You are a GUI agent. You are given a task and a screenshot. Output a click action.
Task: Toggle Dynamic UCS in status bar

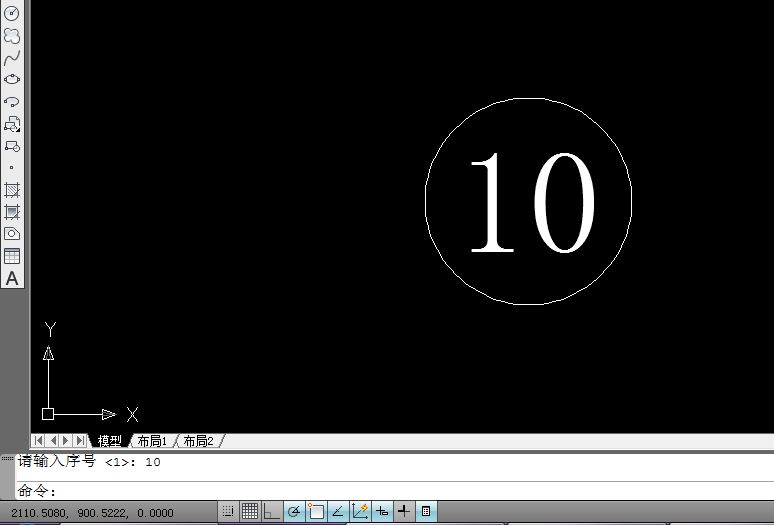(x=360, y=512)
